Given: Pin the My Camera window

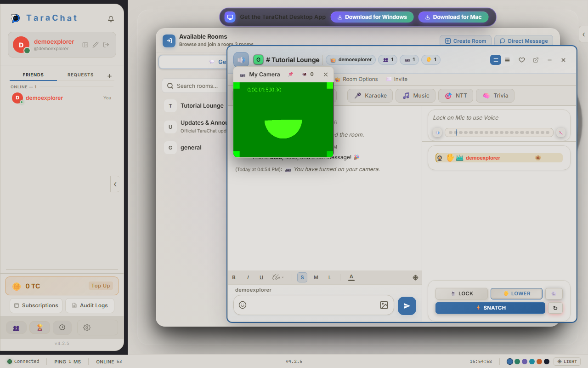Looking at the screenshot, I should [x=290, y=75].
